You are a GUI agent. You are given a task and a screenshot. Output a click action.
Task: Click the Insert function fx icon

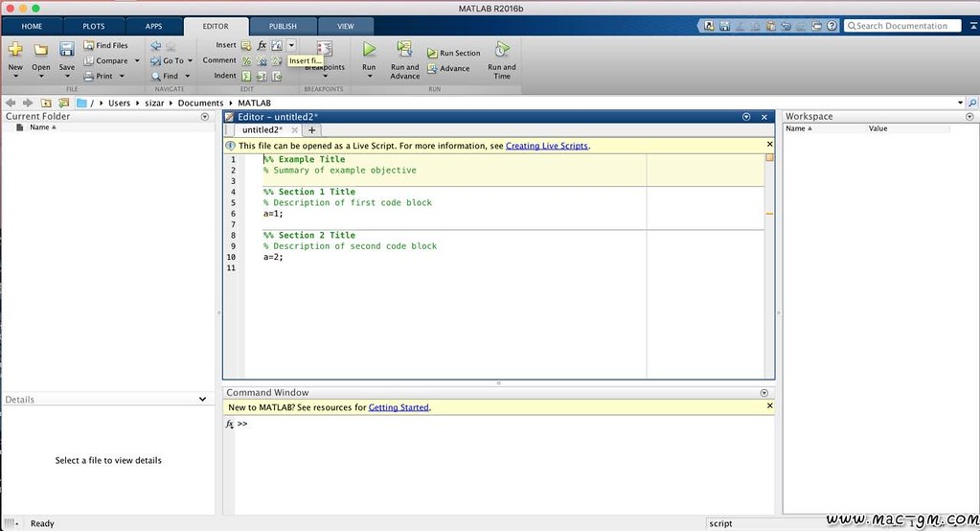click(x=262, y=46)
